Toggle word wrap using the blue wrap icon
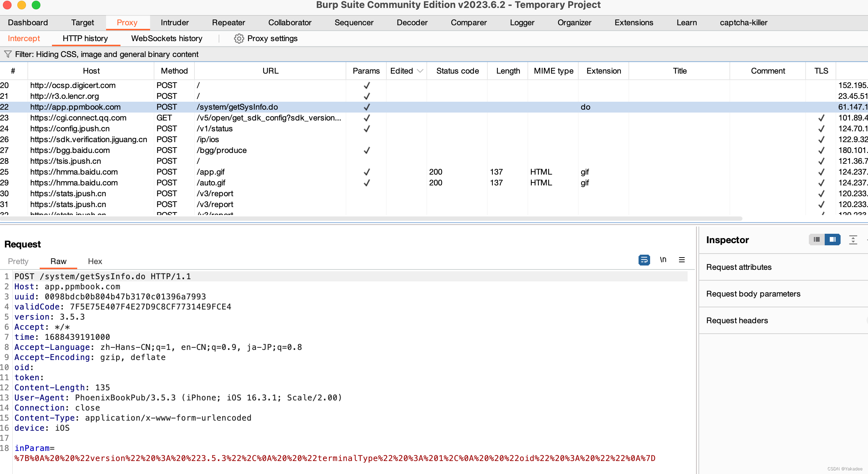Image resolution: width=868 pixels, height=474 pixels. pos(644,260)
